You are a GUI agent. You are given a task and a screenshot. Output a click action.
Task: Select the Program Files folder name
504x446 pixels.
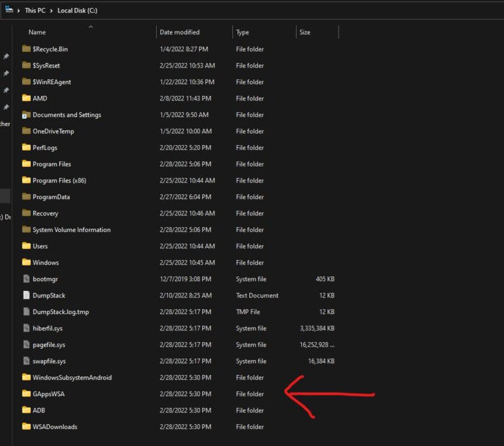52,164
